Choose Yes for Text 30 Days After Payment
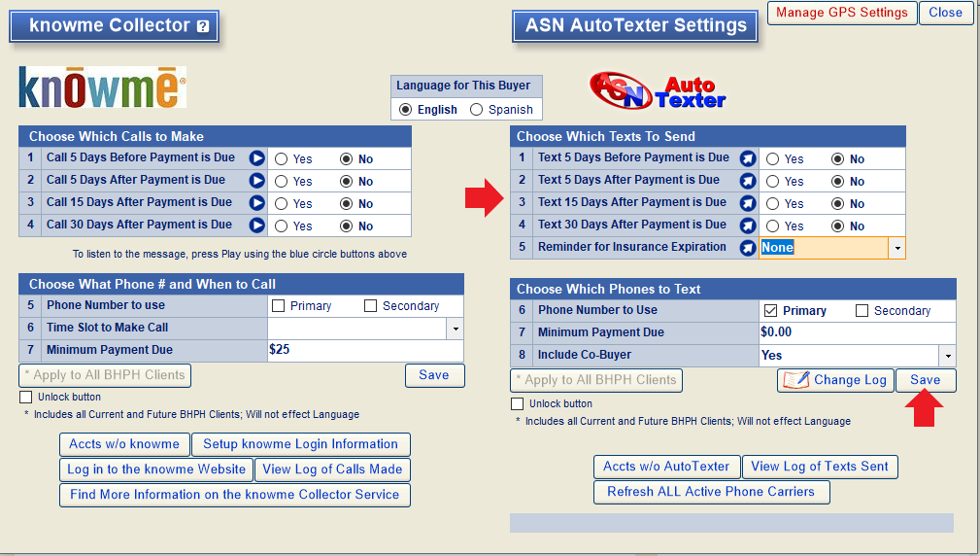980x556 pixels. tap(772, 226)
